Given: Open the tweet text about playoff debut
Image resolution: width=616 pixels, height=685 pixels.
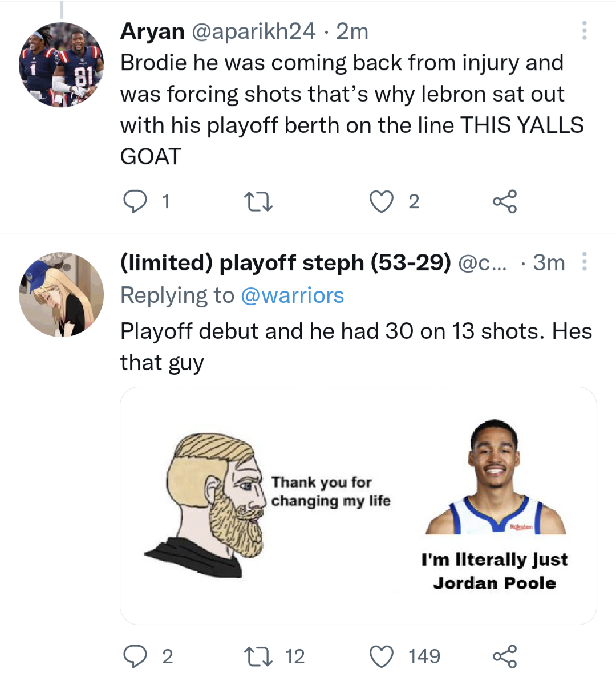Looking at the screenshot, I should point(356,346).
